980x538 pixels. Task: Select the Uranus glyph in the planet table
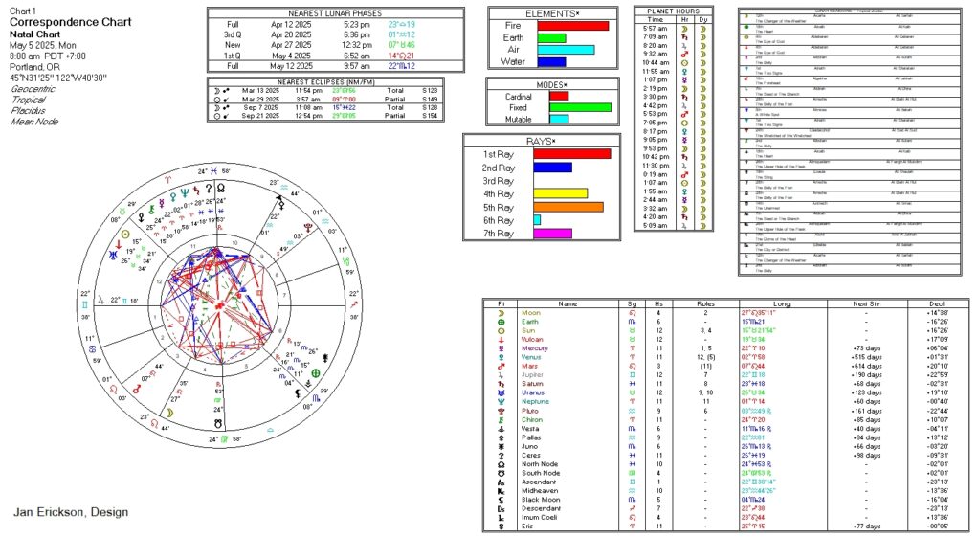(501, 393)
